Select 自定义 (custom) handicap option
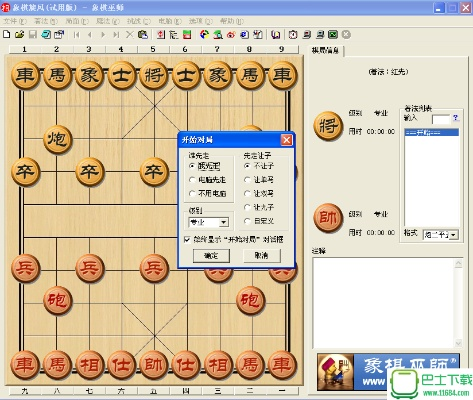The image size is (473, 400). coord(259,221)
